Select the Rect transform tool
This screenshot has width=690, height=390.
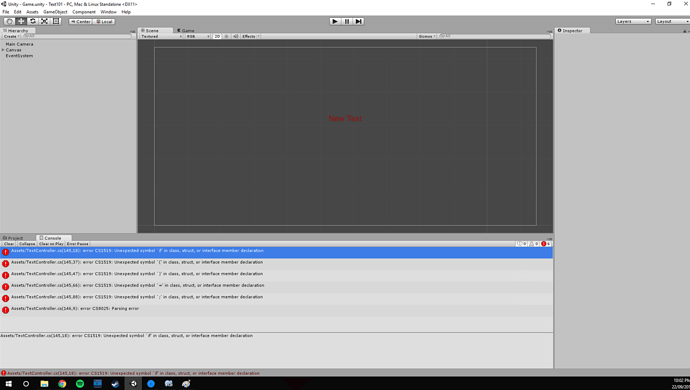56,21
